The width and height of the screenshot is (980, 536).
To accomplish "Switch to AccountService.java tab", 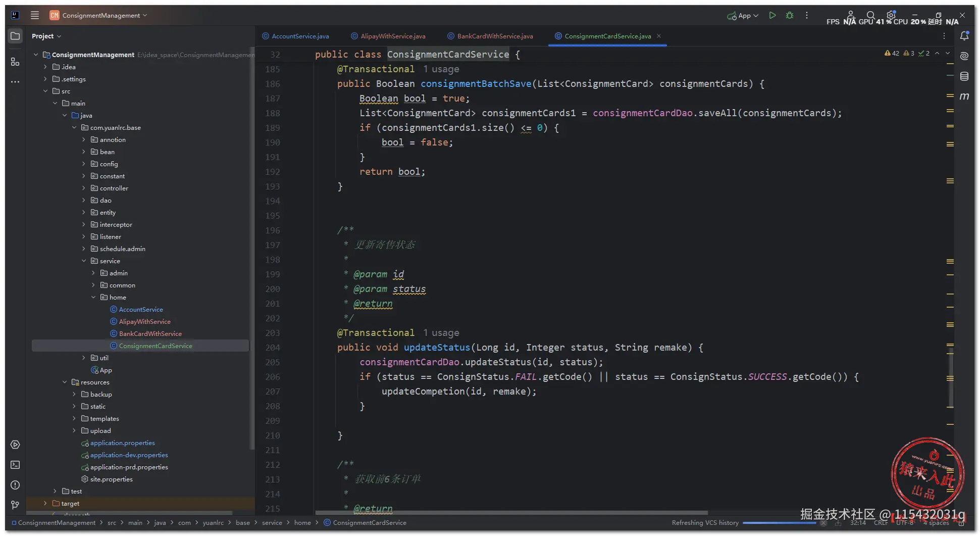I will (x=295, y=36).
